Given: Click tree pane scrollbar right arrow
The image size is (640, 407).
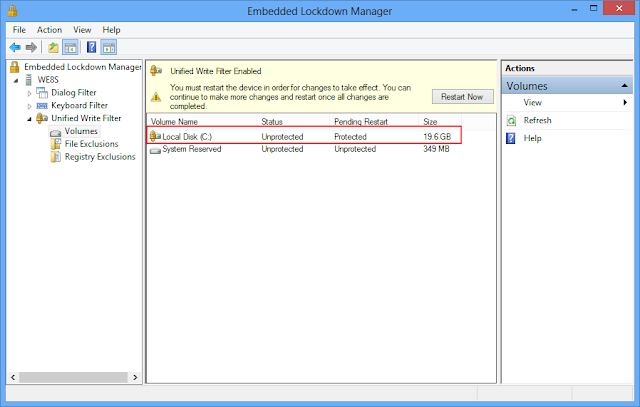Looking at the screenshot, I should (136, 378).
